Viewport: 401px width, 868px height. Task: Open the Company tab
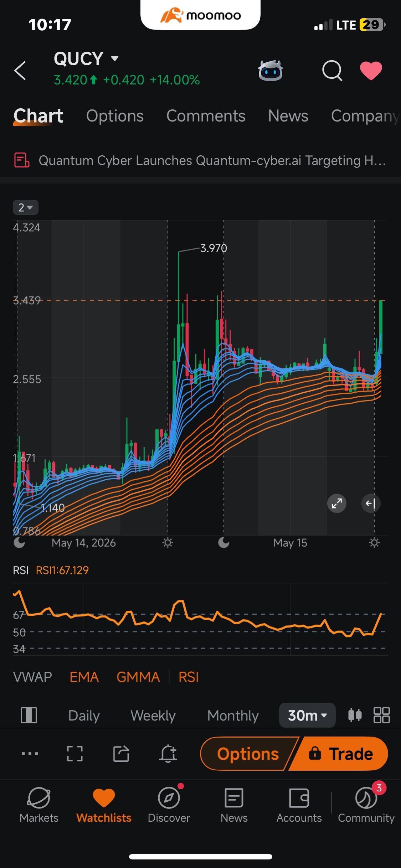click(x=365, y=116)
